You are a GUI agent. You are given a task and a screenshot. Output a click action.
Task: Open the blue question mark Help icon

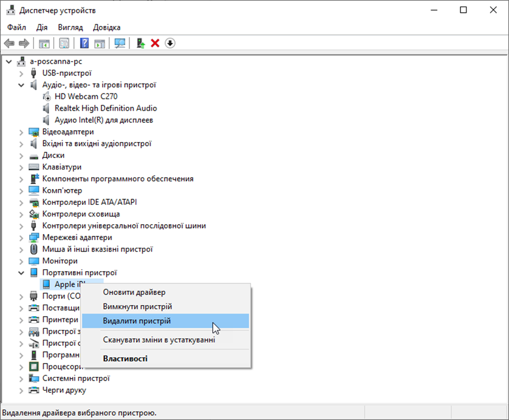click(84, 43)
